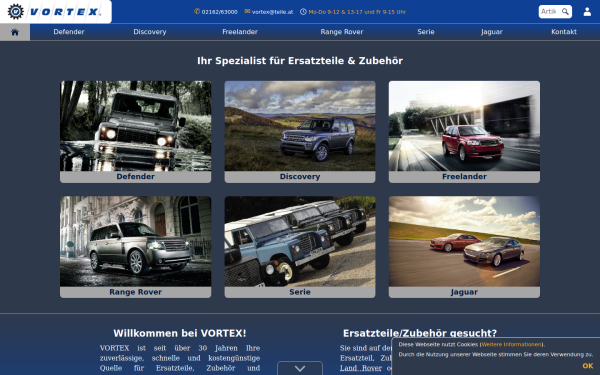Expand page with down chevron button

pos(300,368)
